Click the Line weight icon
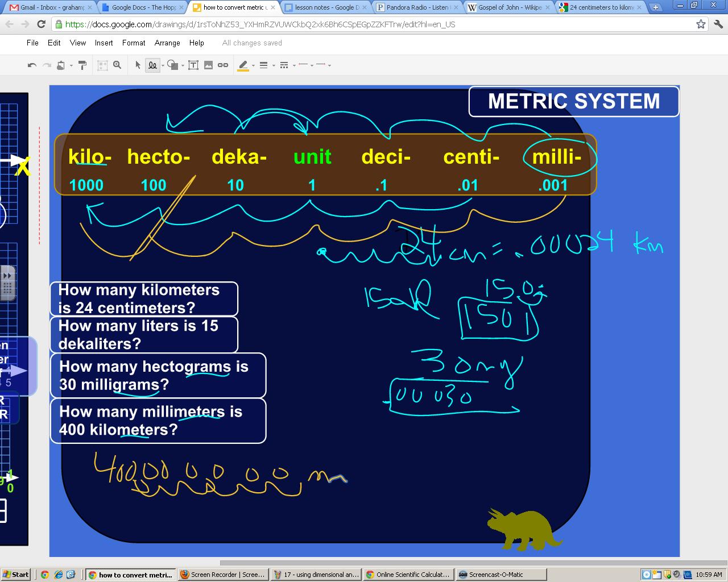Image resolution: width=728 pixels, height=582 pixels. (263, 65)
